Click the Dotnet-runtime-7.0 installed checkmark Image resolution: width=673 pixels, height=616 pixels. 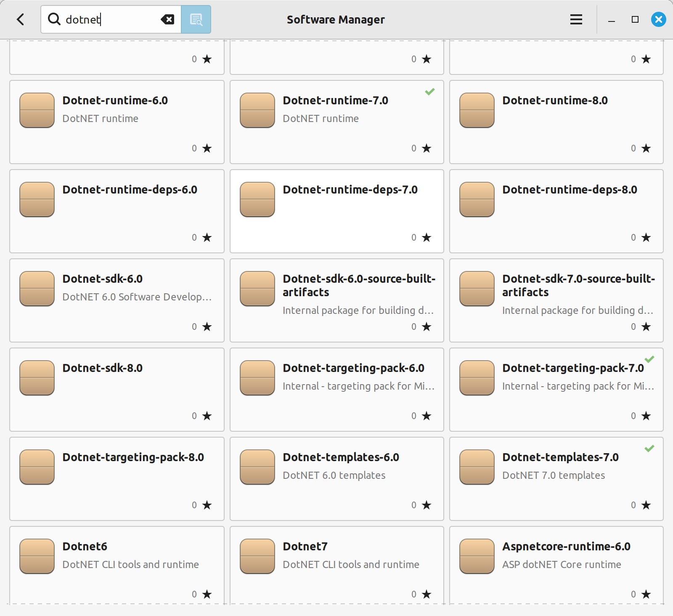[429, 92]
